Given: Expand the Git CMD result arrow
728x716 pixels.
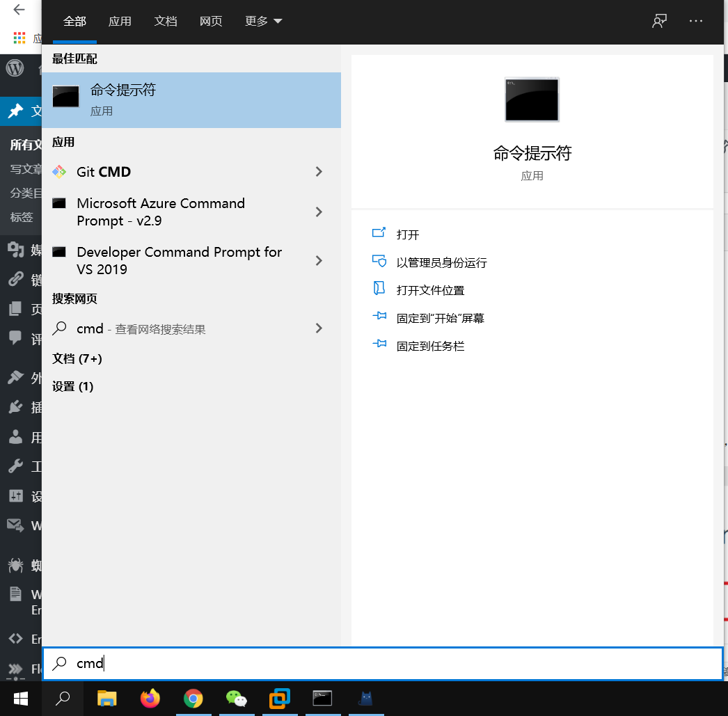Looking at the screenshot, I should point(319,172).
